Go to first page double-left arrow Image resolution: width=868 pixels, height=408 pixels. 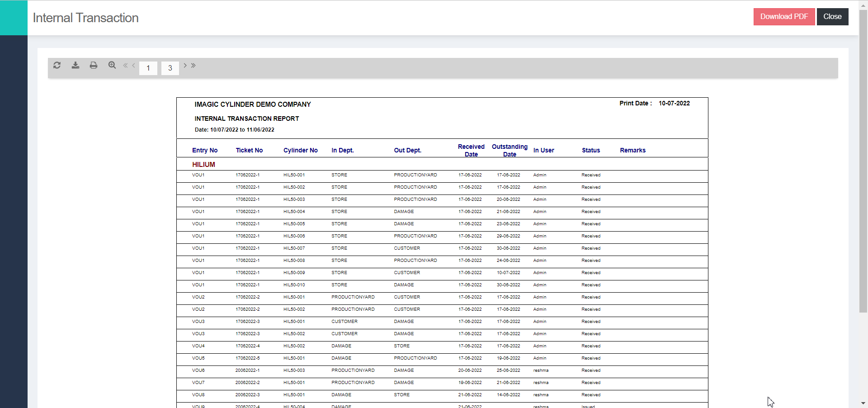click(x=126, y=66)
